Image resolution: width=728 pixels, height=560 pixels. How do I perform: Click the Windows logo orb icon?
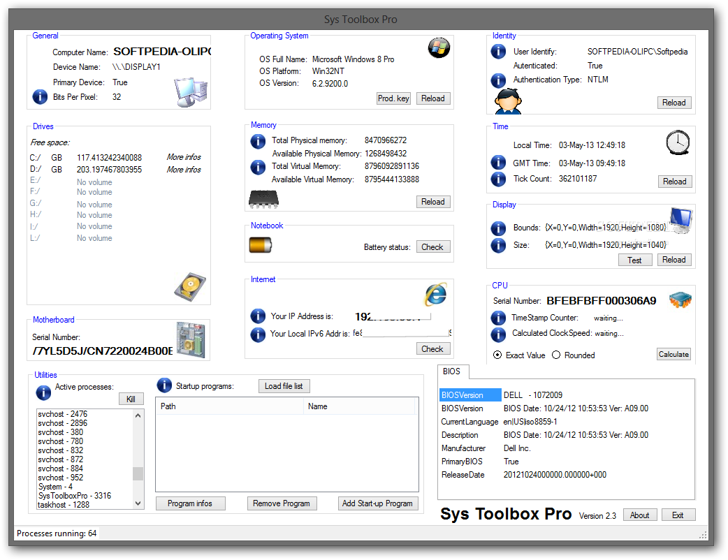tap(439, 47)
